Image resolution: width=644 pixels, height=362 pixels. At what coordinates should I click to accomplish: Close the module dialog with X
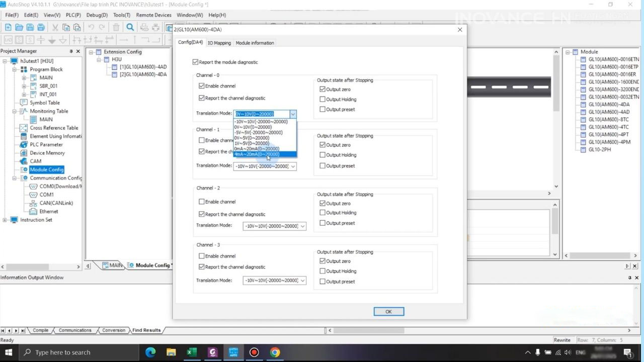click(x=459, y=30)
